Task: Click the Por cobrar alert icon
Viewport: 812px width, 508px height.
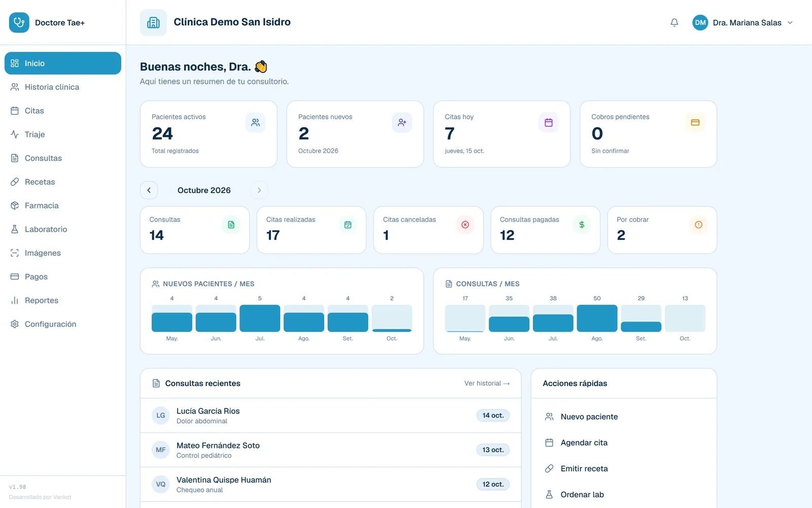Action: point(699,225)
